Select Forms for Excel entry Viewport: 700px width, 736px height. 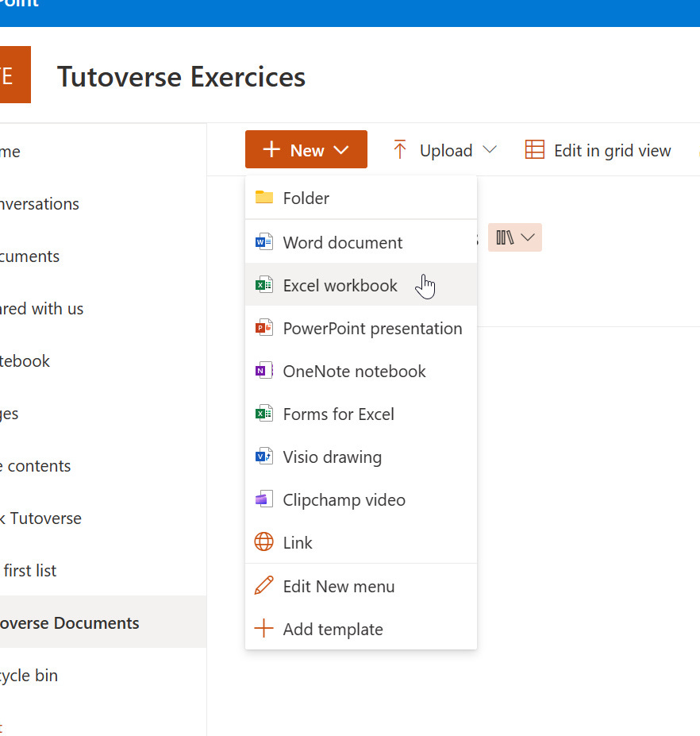361,414
